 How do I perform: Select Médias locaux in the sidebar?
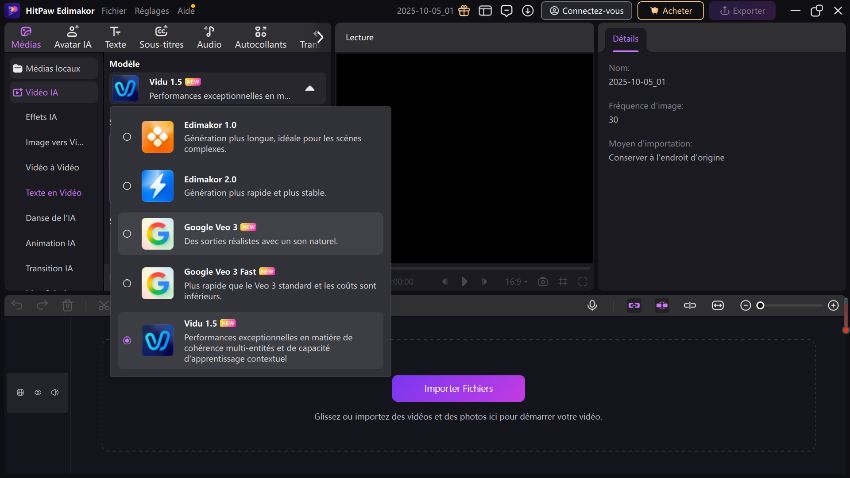click(53, 68)
